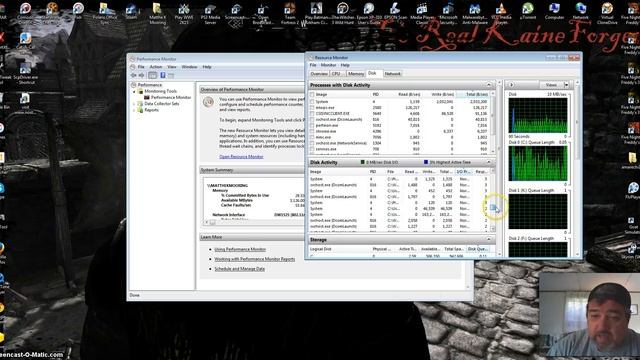Image resolution: width=640 pixels, height=360 pixels.
Task: Open the ScpDriver.exe shortcut on desktop
Action: pyautogui.click(x=25, y=73)
